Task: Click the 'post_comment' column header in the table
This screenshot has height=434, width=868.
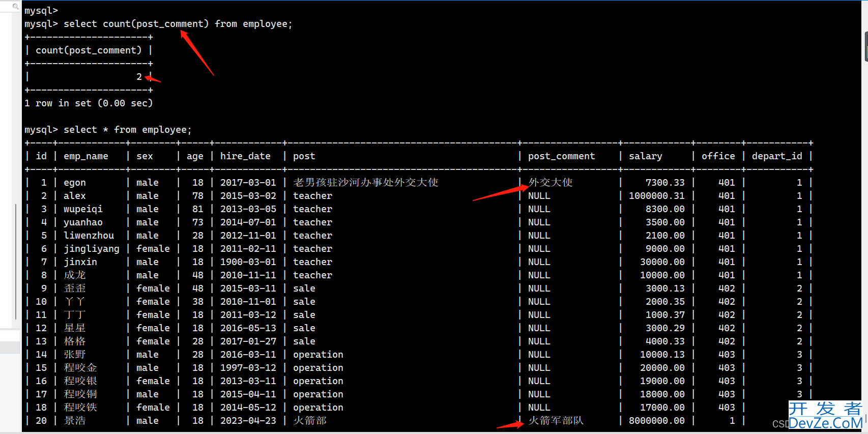Action: tap(561, 156)
